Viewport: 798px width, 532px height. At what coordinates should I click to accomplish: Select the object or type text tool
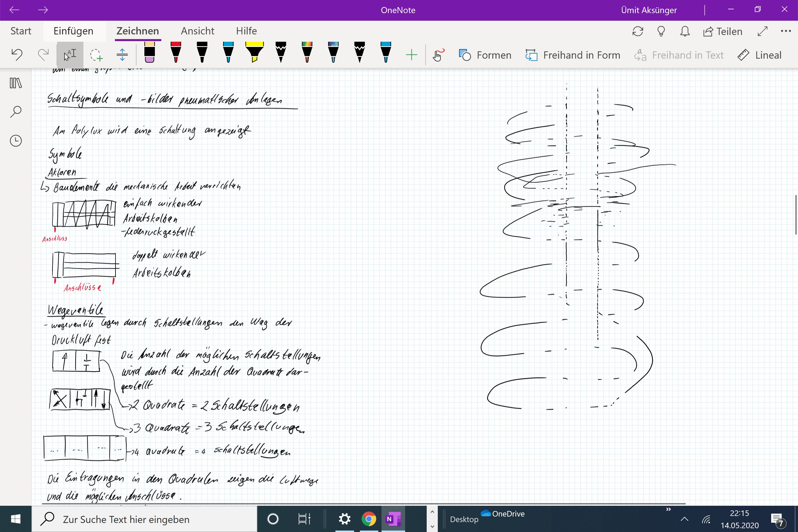point(70,55)
